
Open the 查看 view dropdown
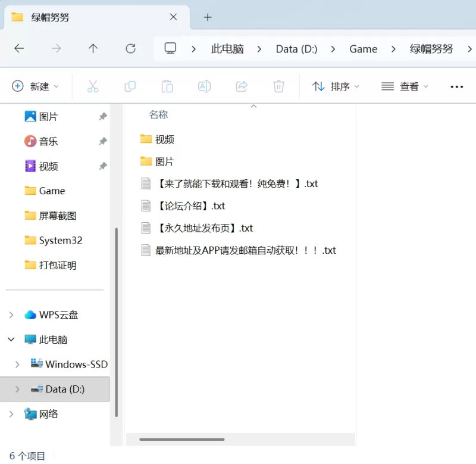tap(405, 86)
